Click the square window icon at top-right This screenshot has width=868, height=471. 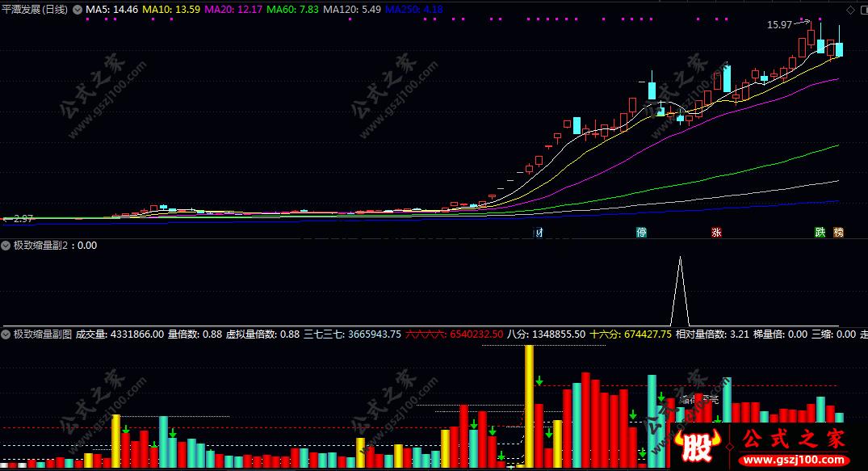pyautogui.click(x=864, y=10)
